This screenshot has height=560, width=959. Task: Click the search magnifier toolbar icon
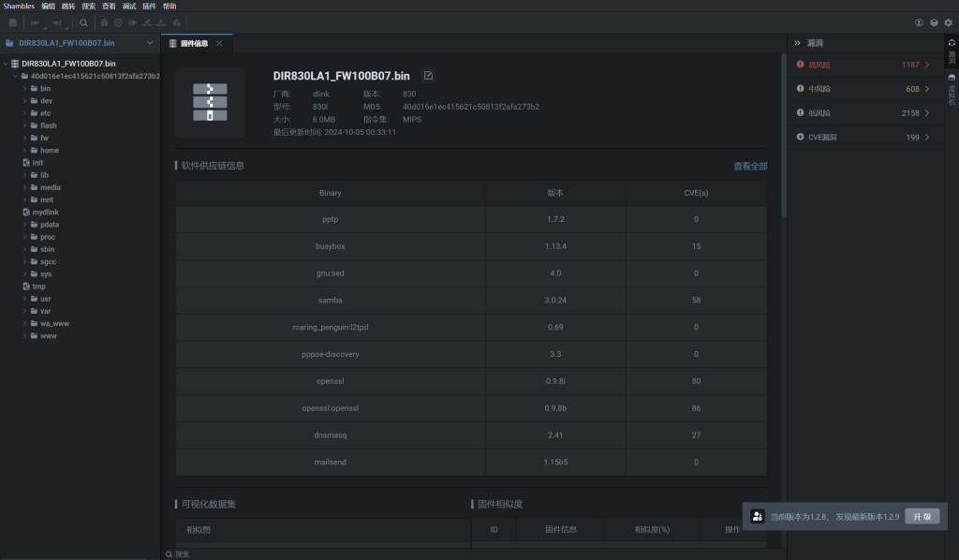point(83,22)
